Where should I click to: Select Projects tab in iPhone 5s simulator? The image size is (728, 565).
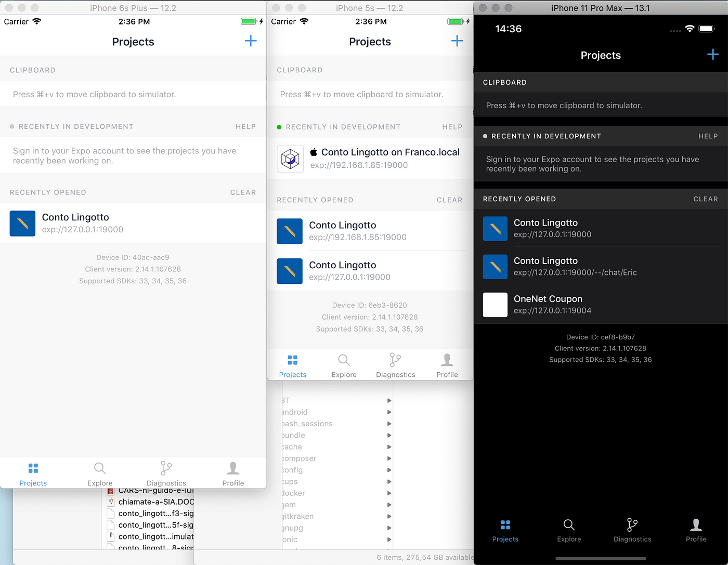tap(293, 366)
